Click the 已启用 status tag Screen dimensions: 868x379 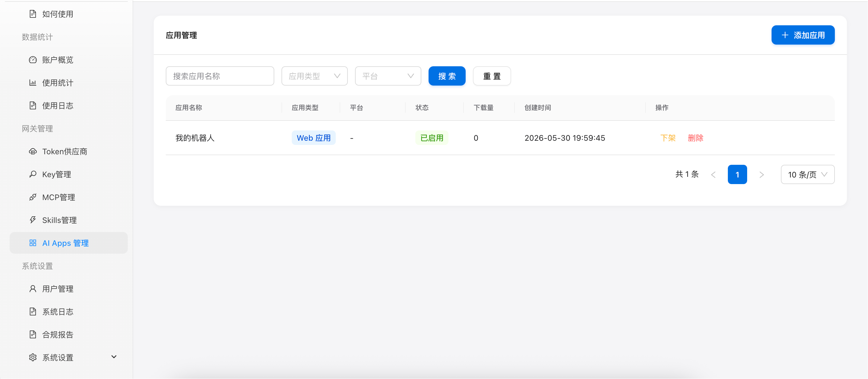(x=432, y=138)
